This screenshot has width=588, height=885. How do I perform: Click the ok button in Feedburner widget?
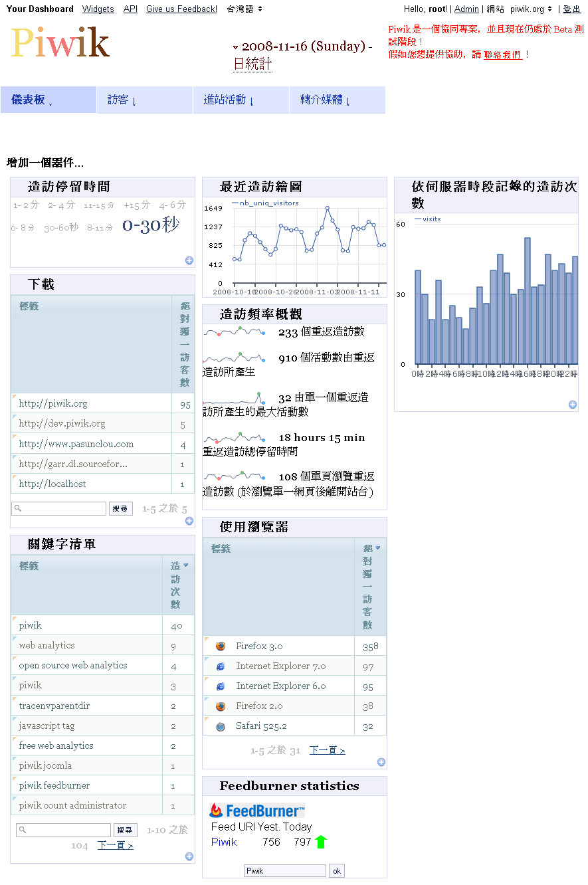pos(337,870)
